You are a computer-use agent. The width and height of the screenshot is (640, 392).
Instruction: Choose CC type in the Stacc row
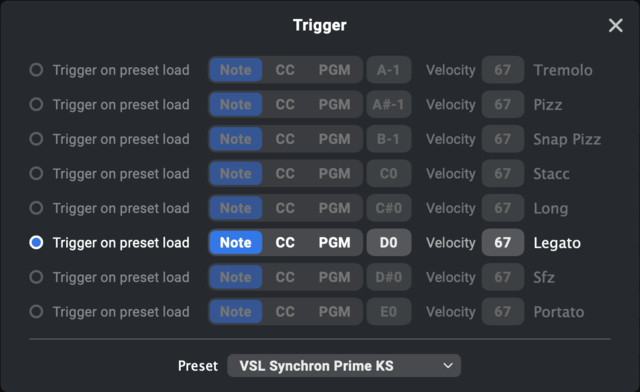[x=285, y=174]
